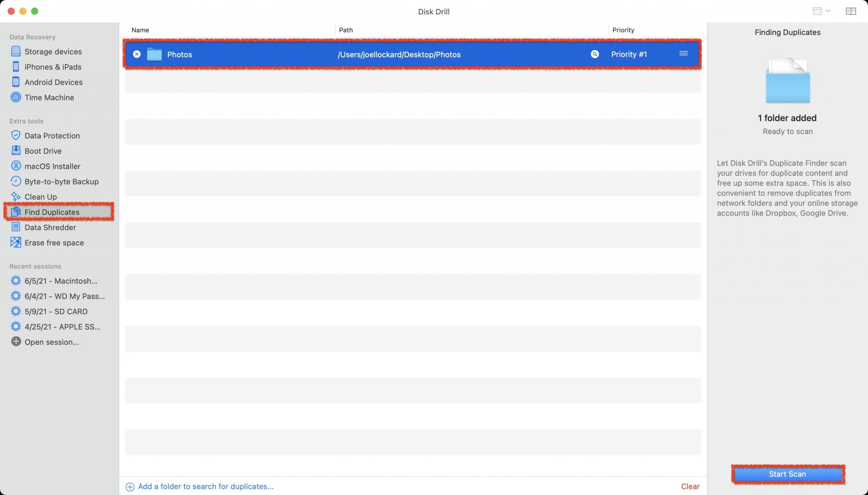
Task: Click the Boot Drive tool icon
Action: tap(16, 151)
